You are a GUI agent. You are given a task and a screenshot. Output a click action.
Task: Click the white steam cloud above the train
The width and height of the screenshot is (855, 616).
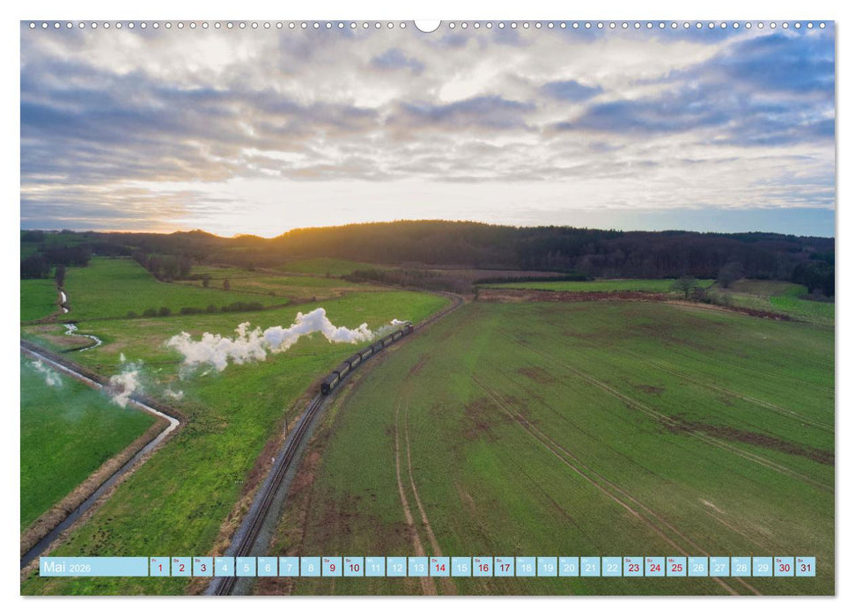click(264, 339)
